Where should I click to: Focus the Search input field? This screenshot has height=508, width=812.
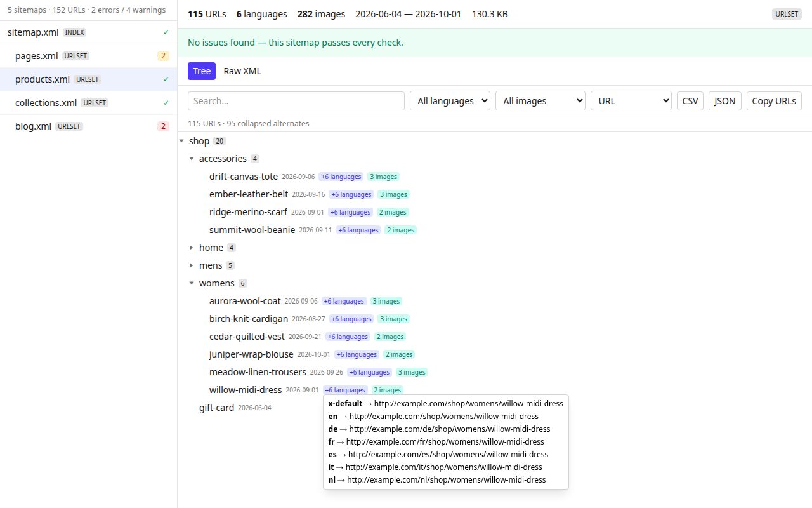[x=296, y=101]
